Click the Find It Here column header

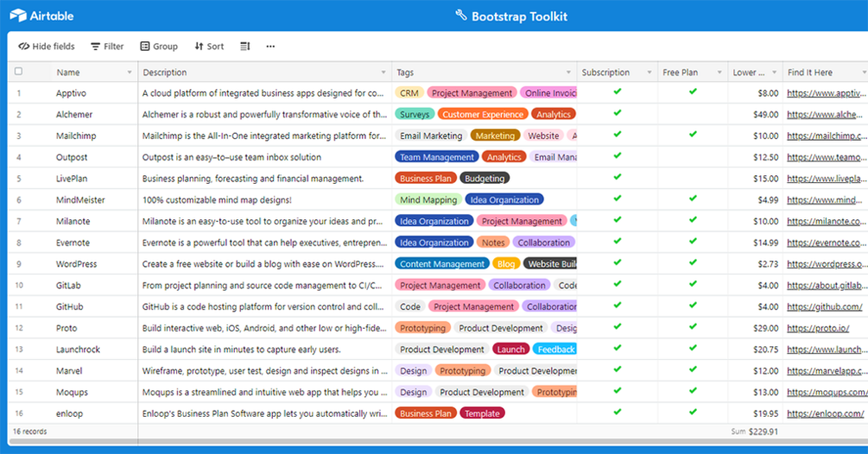[x=825, y=73]
